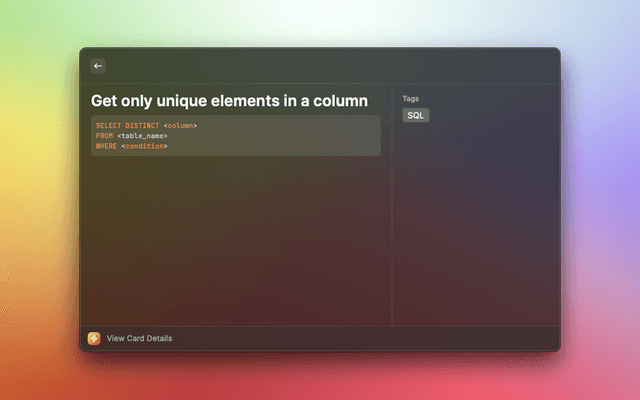
Task: Click the <column> placeholder in code
Action: (x=180, y=125)
